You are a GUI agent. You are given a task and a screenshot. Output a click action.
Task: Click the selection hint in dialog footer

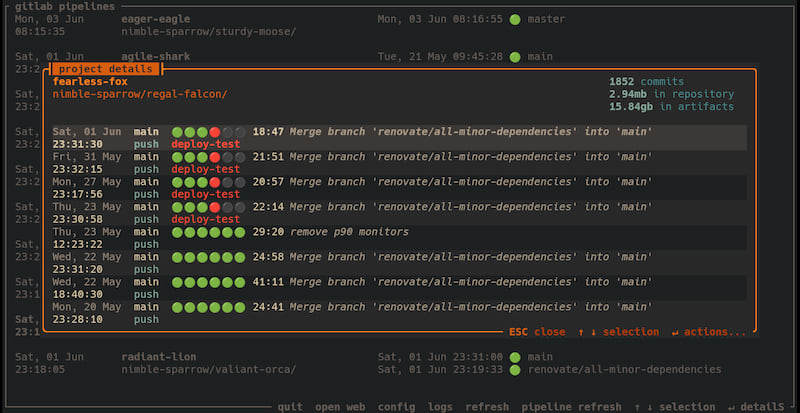(618, 332)
